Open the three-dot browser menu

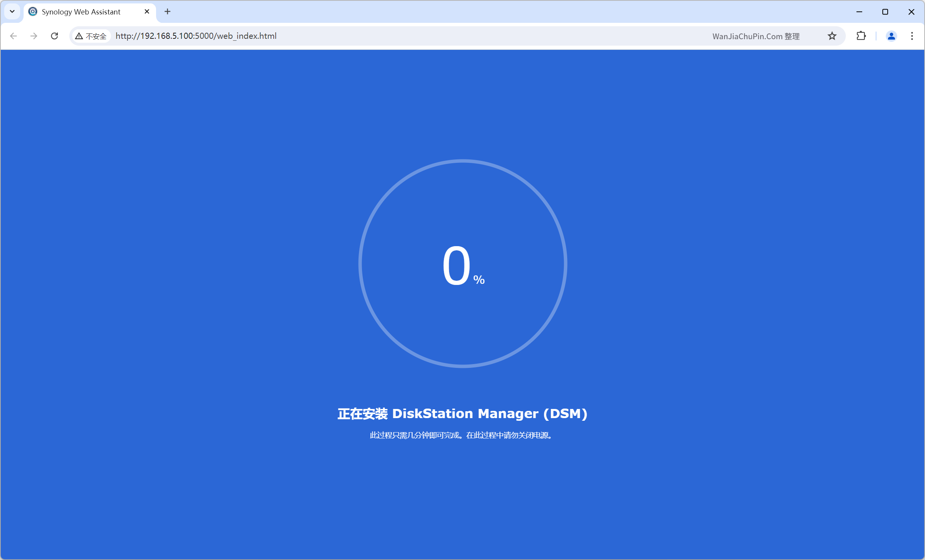coord(912,36)
